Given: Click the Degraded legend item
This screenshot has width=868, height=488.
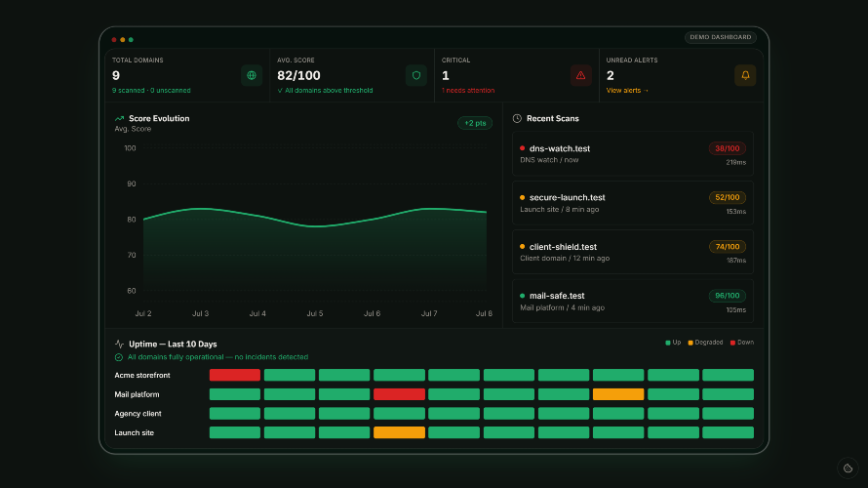Looking at the screenshot, I should 705,343.
